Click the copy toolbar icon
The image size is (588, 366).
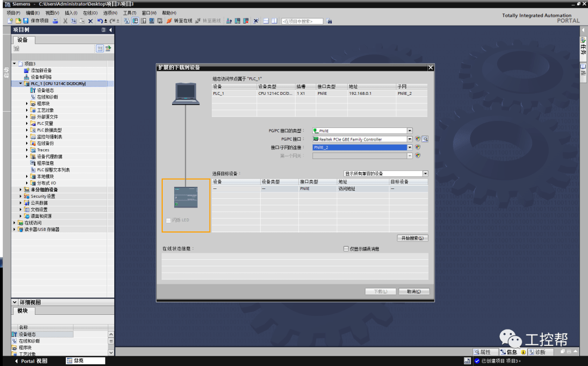pyautogui.click(x=74, y=21)
